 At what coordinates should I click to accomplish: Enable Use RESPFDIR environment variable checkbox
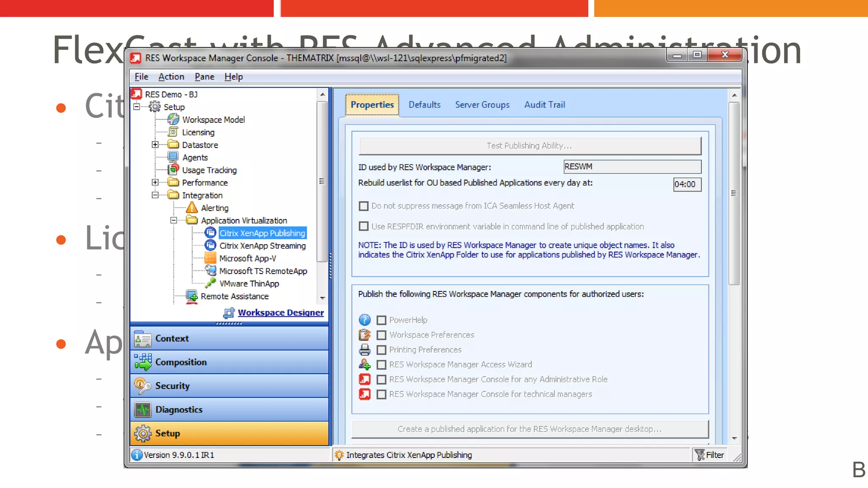tap(364, 226)
